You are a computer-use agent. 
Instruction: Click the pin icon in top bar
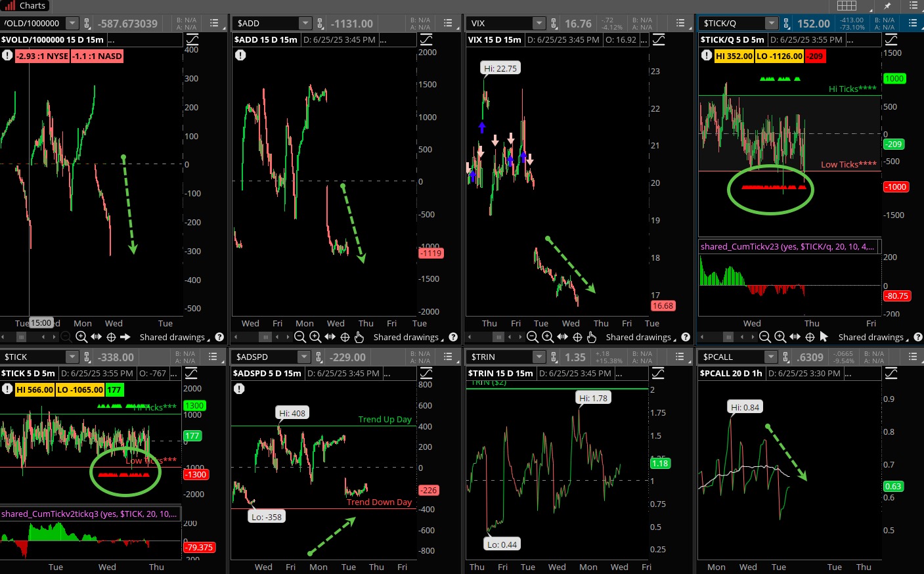click(887, 6)
